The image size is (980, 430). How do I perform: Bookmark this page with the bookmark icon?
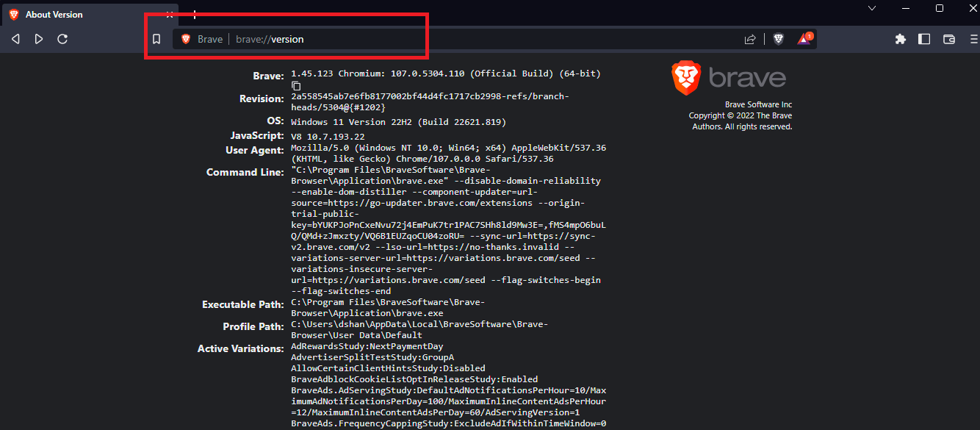coord(156,39)
